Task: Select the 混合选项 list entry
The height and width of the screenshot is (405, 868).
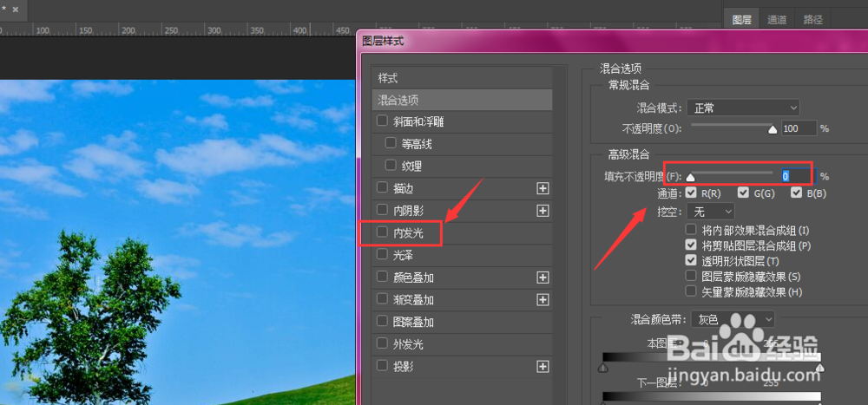Action: pyautogui.click(x=463, y=100)
